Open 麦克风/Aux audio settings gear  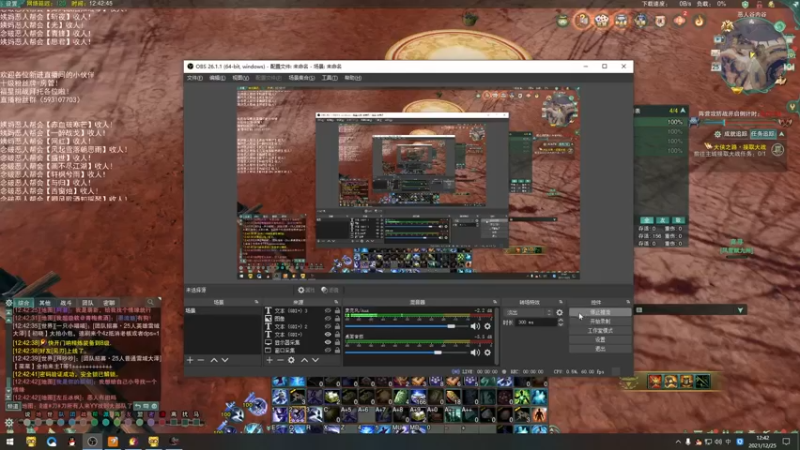tap(487, 327)
